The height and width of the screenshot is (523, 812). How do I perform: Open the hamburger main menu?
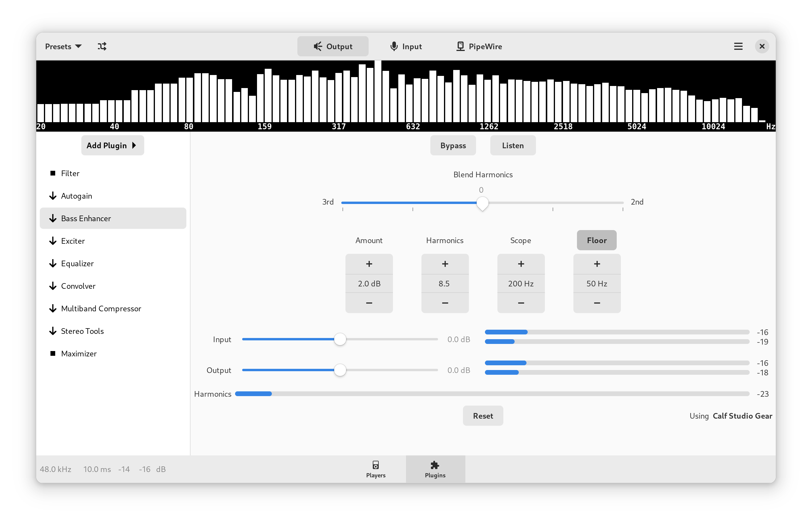click(738, 46)
